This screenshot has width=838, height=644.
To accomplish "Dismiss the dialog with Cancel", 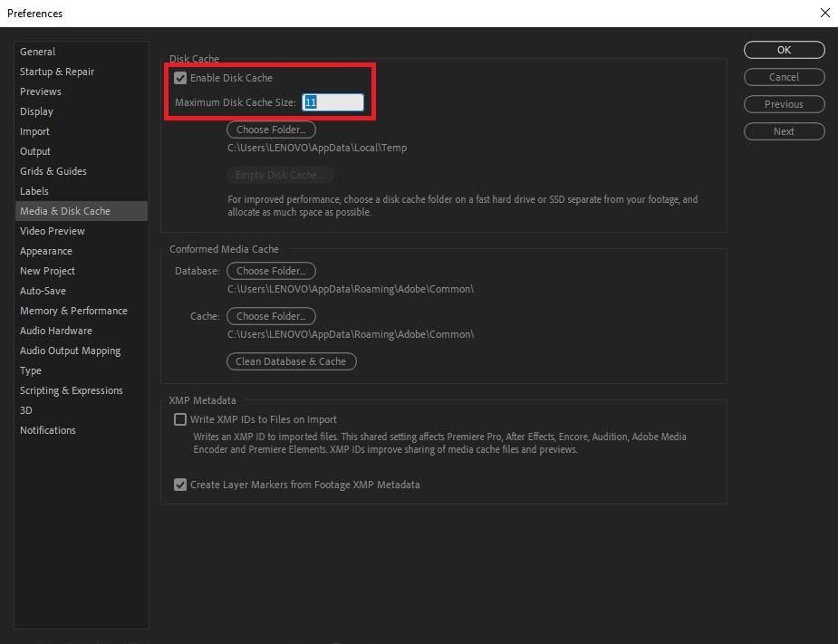I will pyautogui.click(x=783, y=77).
